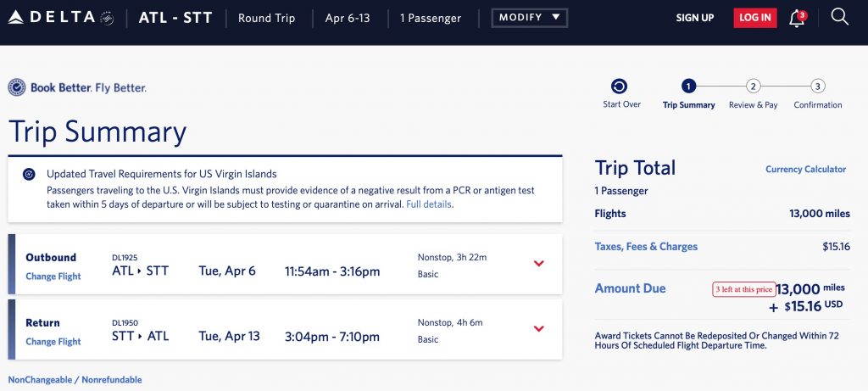Expand the Outbound flight details chevron
Image resolution: width=868 pixels, height=391 pixels.
click(x=538, y=263)
